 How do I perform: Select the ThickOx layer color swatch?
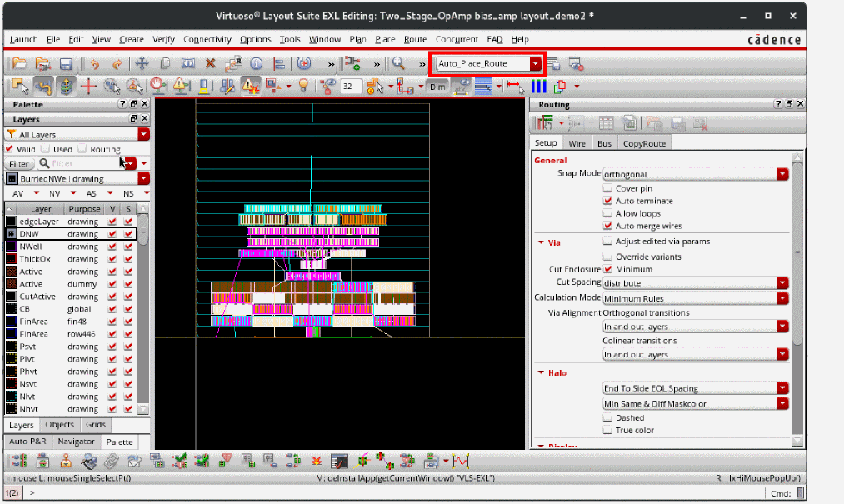(12, 259)
